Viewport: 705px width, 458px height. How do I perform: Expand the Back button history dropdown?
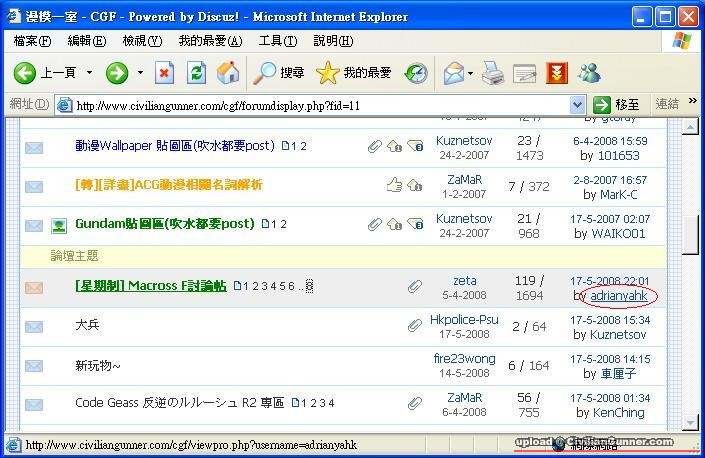tap(89, 73)
